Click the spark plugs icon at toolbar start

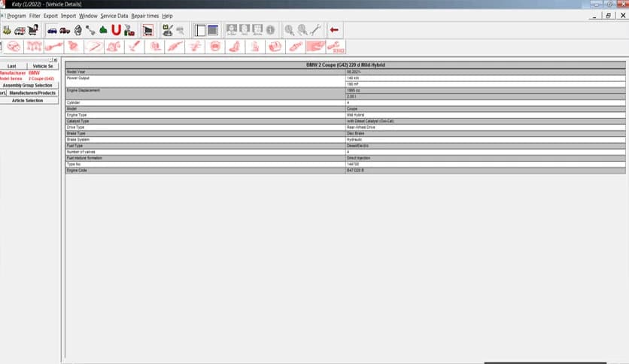[x=7, y=30]
